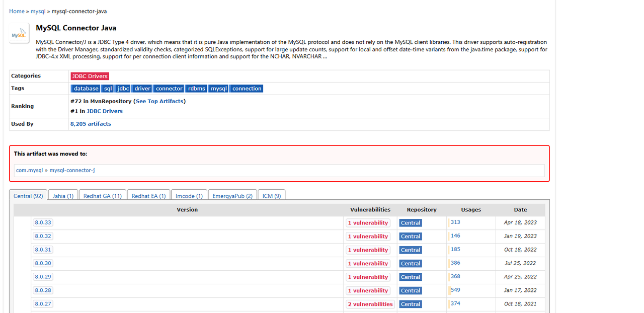Open the Home breadcrumb link
Viewport: 644px width, 313px height.
click(17, 11)
